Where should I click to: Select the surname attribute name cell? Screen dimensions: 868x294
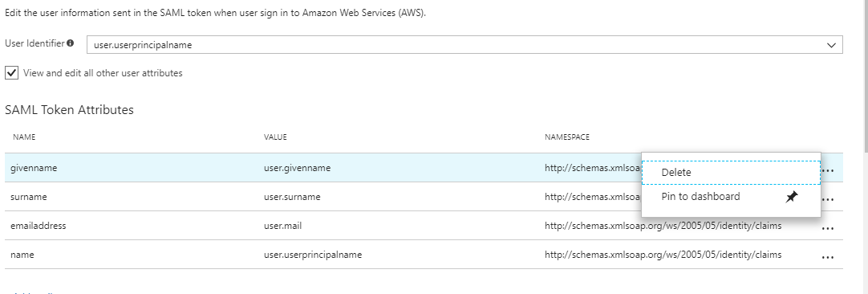(x=28, y=197)
